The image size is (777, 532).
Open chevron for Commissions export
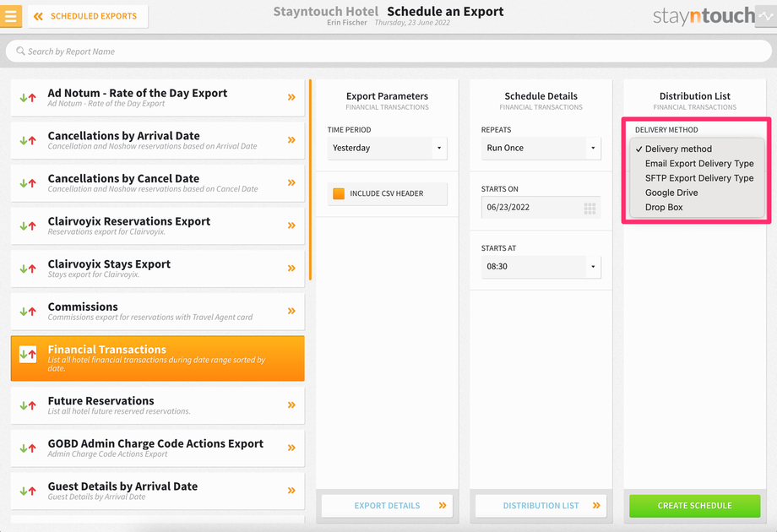[291, 311]
